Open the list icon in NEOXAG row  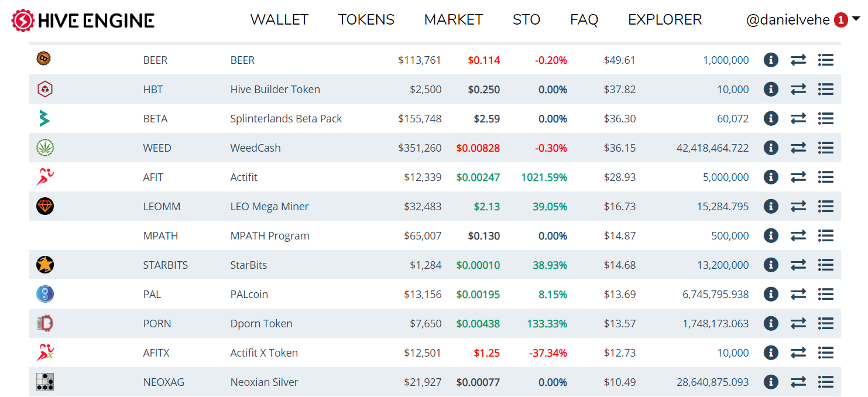pyautogui.click(x=826, y=382)
